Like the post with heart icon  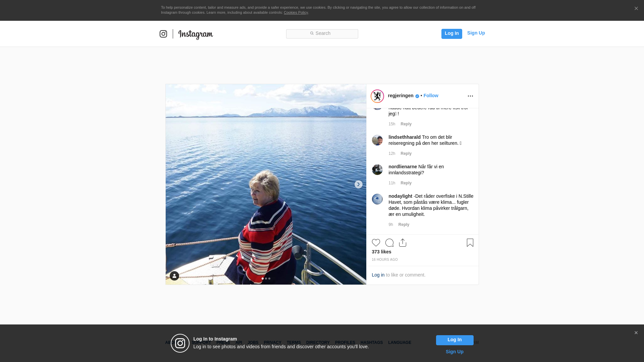click(x=376, y=243)
